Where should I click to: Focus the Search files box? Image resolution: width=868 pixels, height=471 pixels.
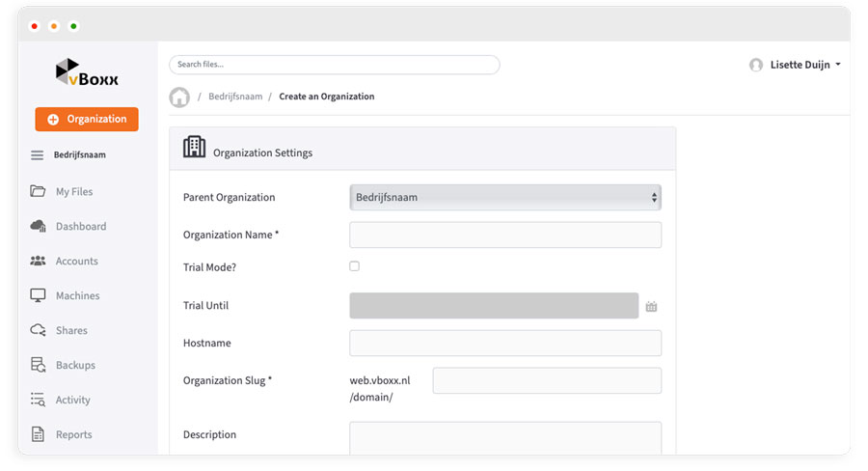(334, 65)
